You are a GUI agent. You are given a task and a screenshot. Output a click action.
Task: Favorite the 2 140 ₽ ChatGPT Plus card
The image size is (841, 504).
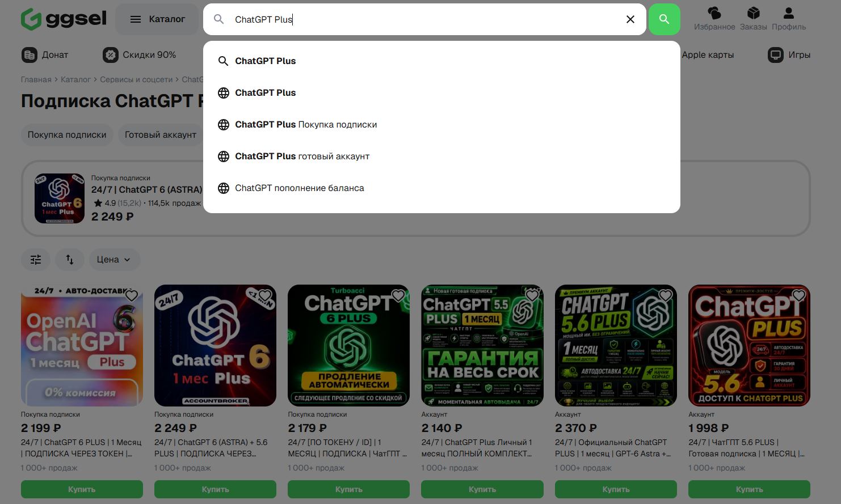532,295
